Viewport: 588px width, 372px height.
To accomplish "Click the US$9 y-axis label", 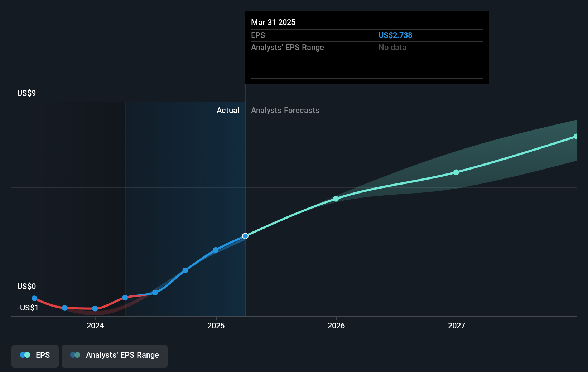I will [x=26, y=93].
